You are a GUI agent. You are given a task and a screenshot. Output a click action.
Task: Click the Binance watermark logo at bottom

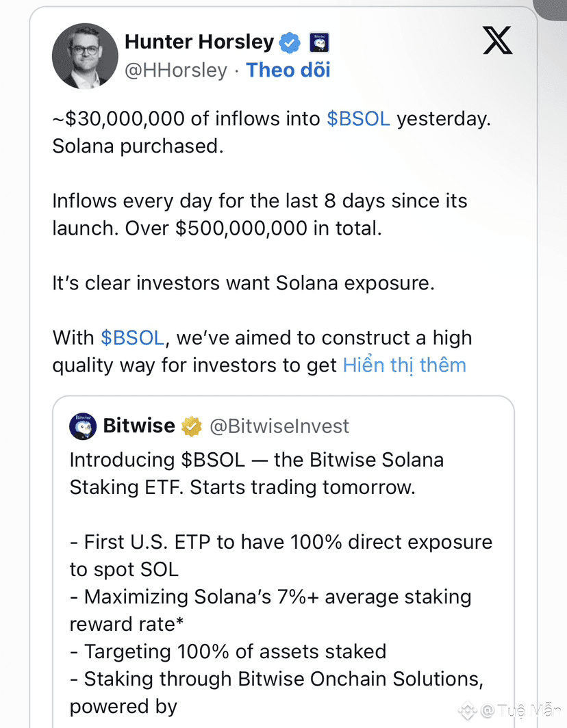click(468, 711)
